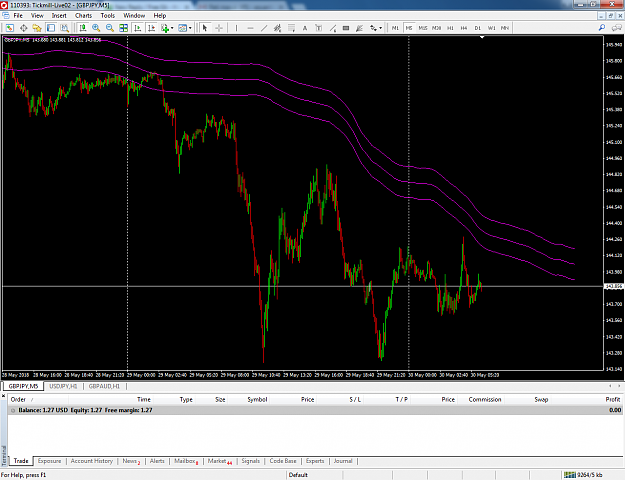Click the connection status 9264/5 kb indicator
This screenshot has width=625, height=480.
click(x=583, y=475)
